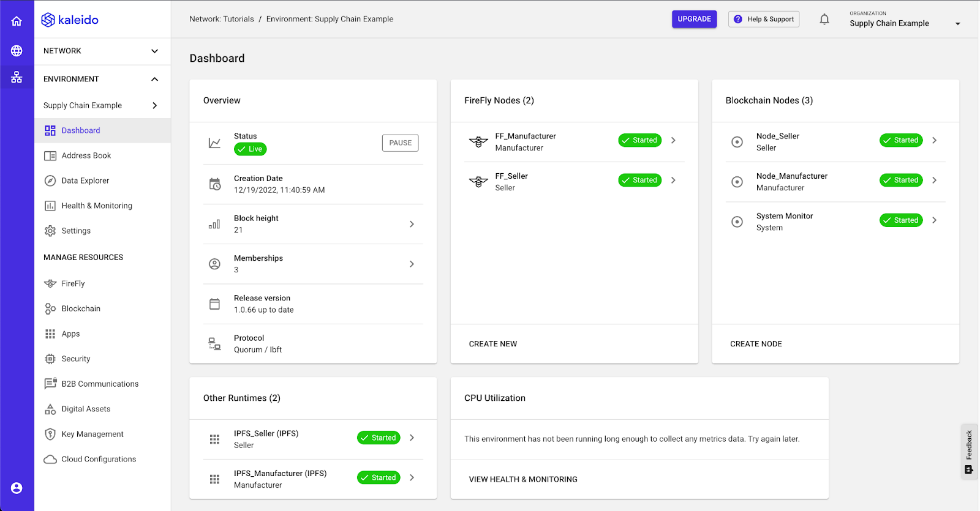Open Help & Support
The image size is (980, 511).
(764, 19)
